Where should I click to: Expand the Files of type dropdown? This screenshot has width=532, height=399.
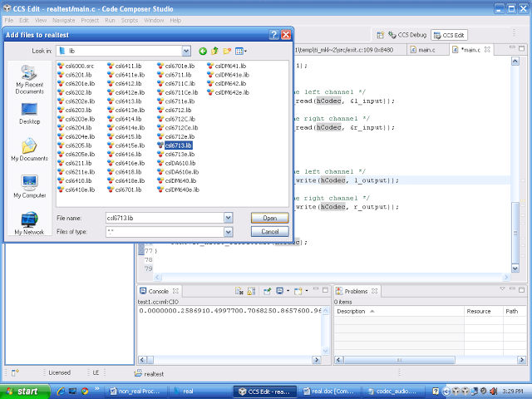229,232
